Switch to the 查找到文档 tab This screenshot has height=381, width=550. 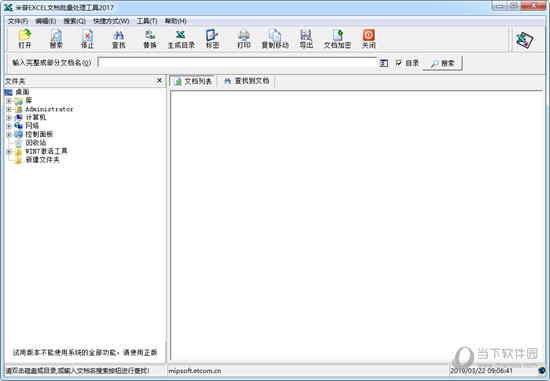[x=247, y=81]
